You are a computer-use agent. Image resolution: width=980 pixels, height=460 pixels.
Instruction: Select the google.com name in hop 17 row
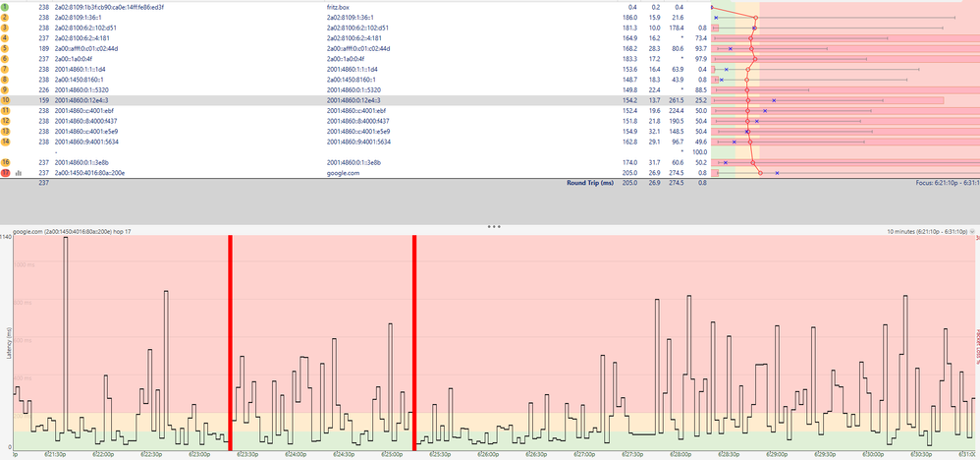(x=343, y=173)
